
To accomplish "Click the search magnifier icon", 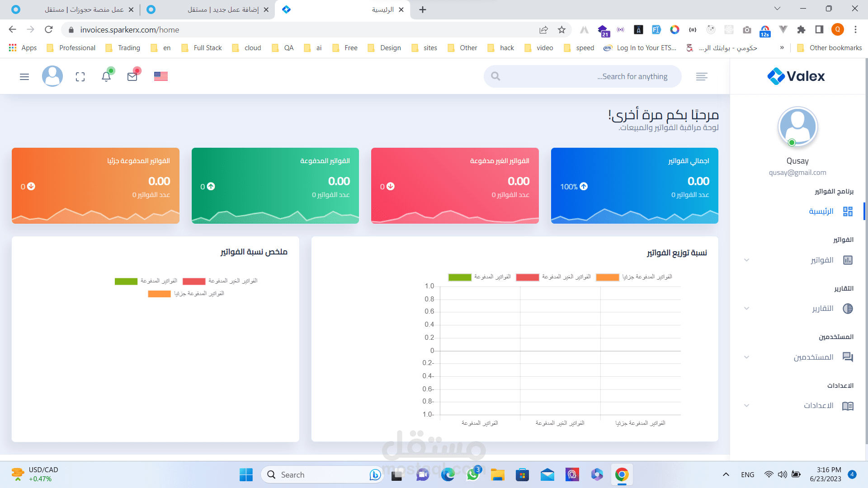I will pyautogui.click(x=495, y=76).
